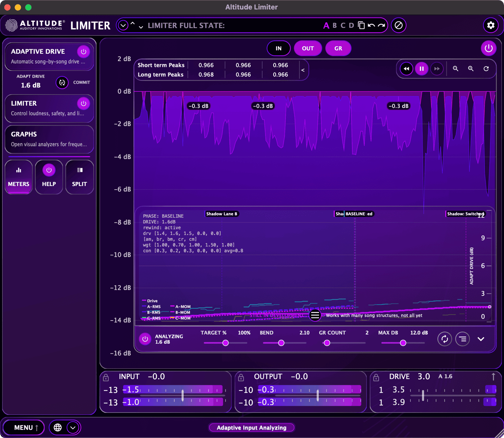Click the copy state icon
The height and width of the screenshot is (438, 504).
(361, 25)
